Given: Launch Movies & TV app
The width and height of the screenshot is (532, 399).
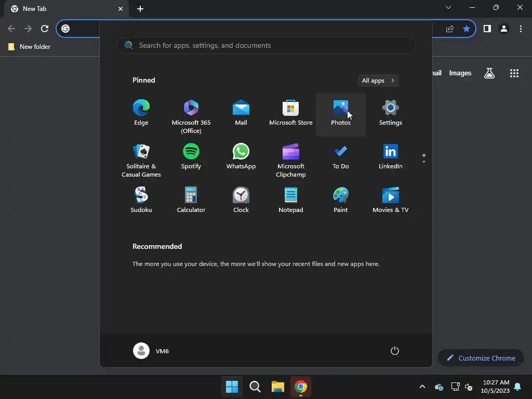Looking at the screenshot, I should (391, 201).
